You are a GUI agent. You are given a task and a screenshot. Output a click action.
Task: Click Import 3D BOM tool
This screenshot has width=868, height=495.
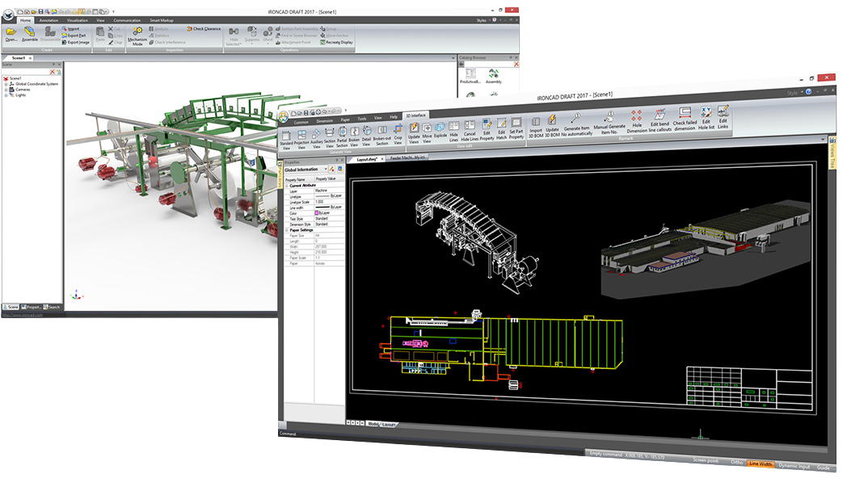(x=536, y=127)
